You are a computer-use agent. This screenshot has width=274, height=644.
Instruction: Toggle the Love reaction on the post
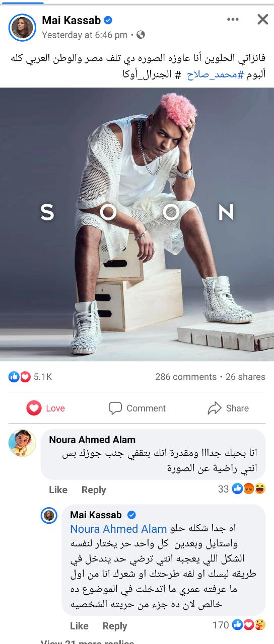pos(46,408)
